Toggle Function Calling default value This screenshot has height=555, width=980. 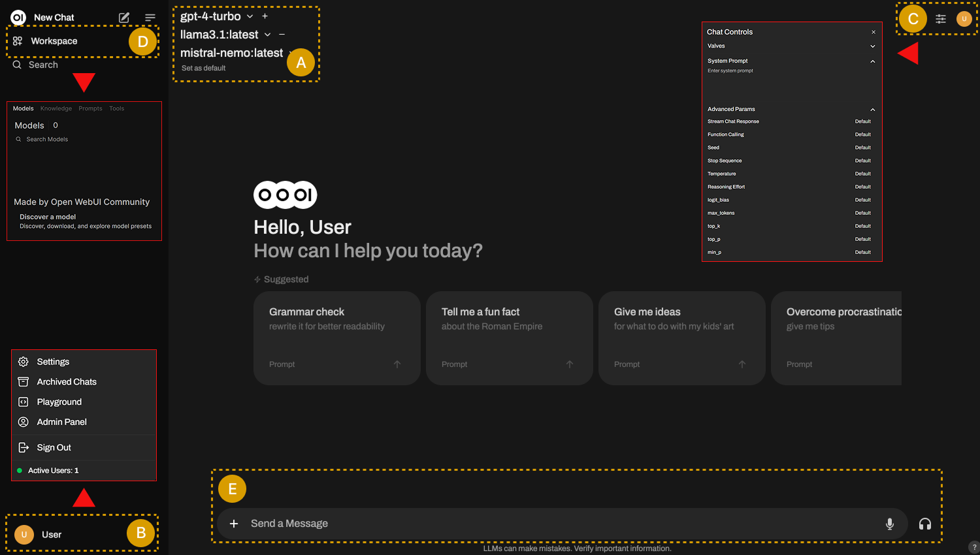tap(862, 135)
